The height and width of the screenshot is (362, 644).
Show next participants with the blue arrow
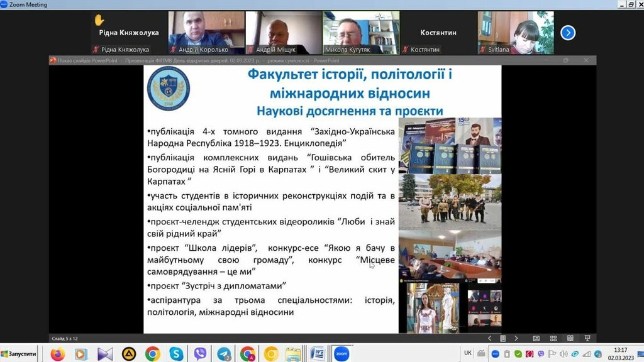(568, 32)
